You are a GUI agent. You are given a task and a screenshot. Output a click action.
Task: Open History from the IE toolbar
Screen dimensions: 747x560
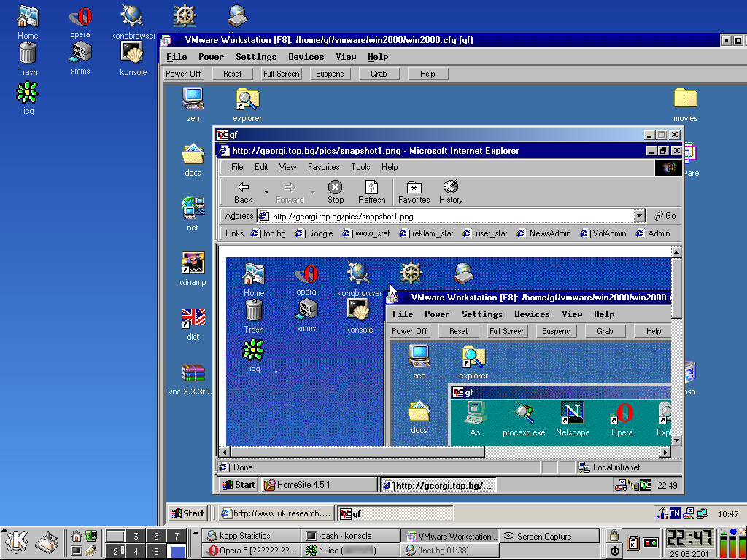(x=451, y=192)
